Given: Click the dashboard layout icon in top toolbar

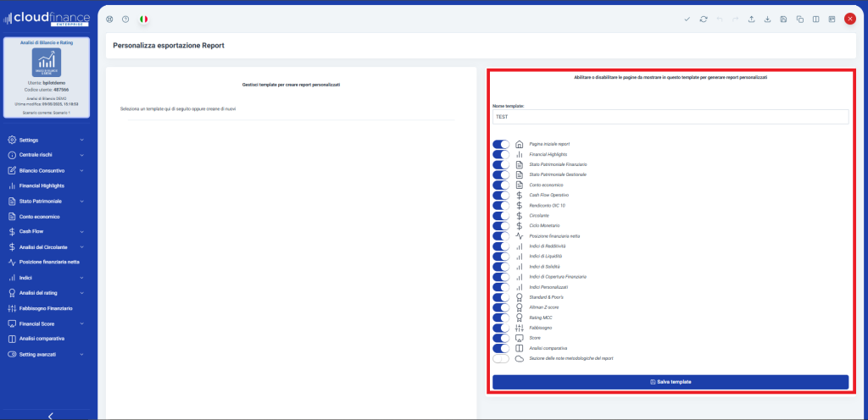Looking at the screenshot, I should click(x=832, y=19).
